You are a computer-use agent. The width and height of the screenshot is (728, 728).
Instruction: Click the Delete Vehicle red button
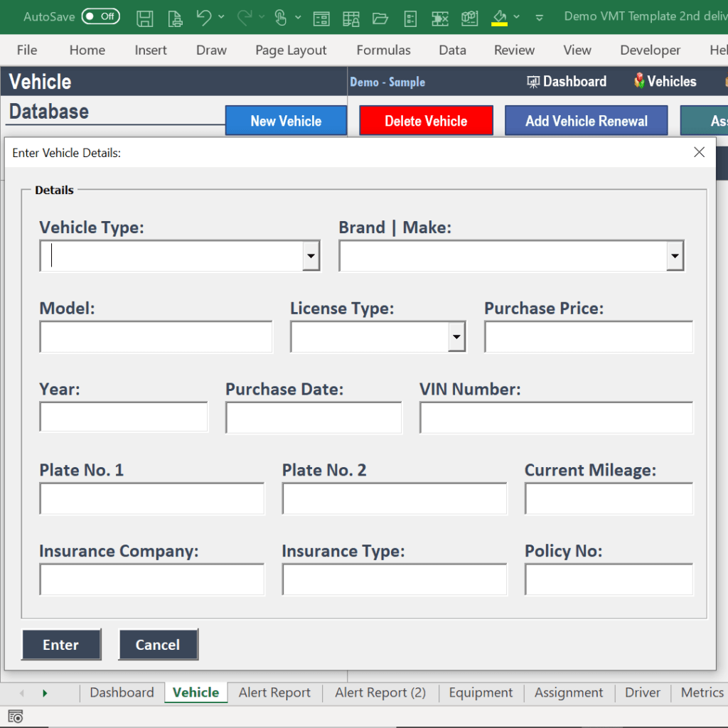pos(425,120)
